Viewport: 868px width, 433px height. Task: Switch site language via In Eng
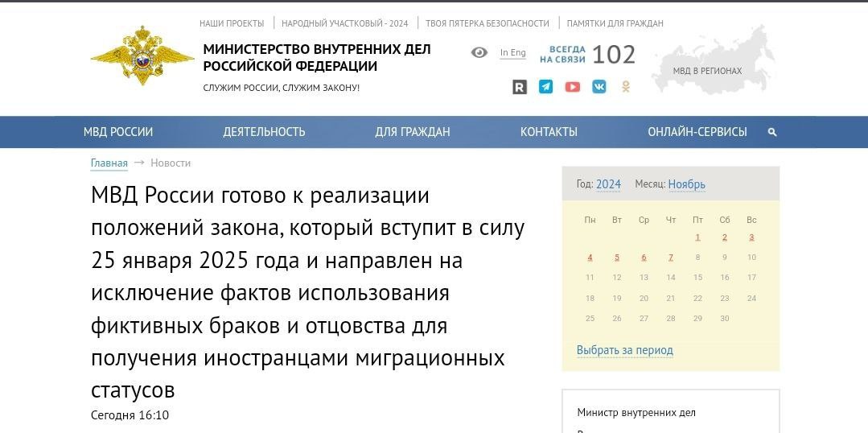pyautogui.click(x=512, y=53)
